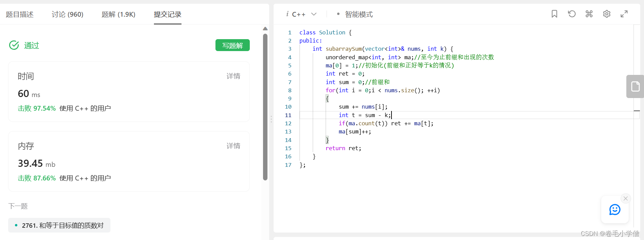This screenshot has width=644, height=240.
Task: Click the scroll up arrow of left panel
Action: pyautogui.click(x=265, y=29)
